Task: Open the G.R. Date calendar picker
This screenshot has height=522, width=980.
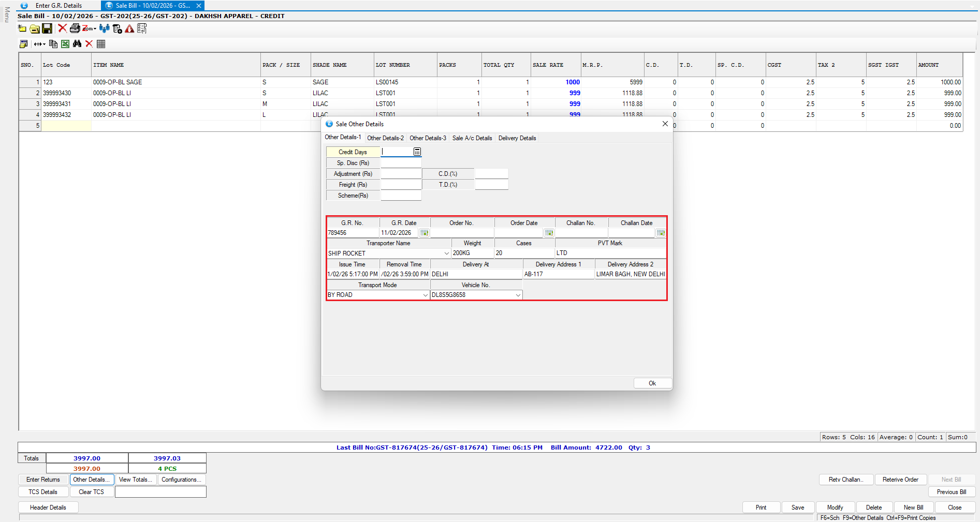Action: [424, 233]
